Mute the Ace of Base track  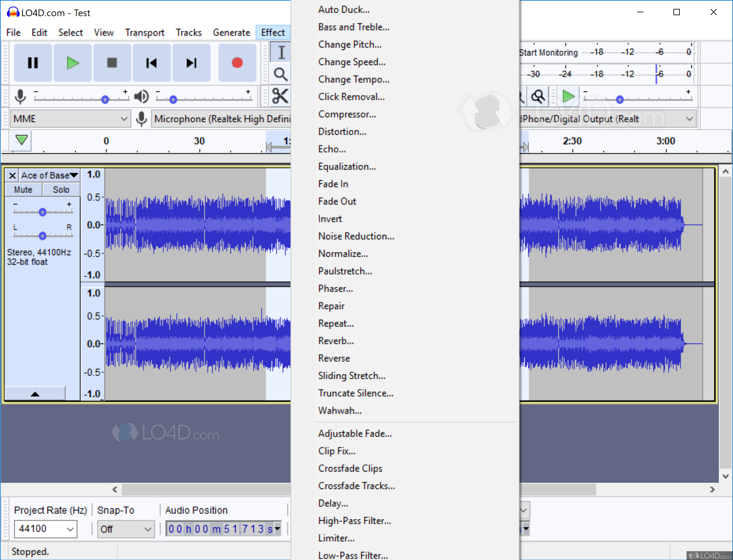[23, 189]
